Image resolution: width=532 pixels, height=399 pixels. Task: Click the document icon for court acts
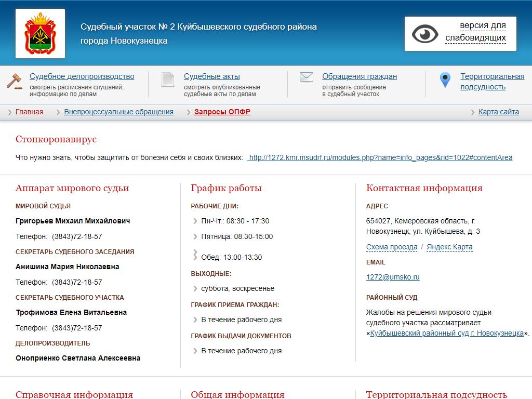pos(167,79)
